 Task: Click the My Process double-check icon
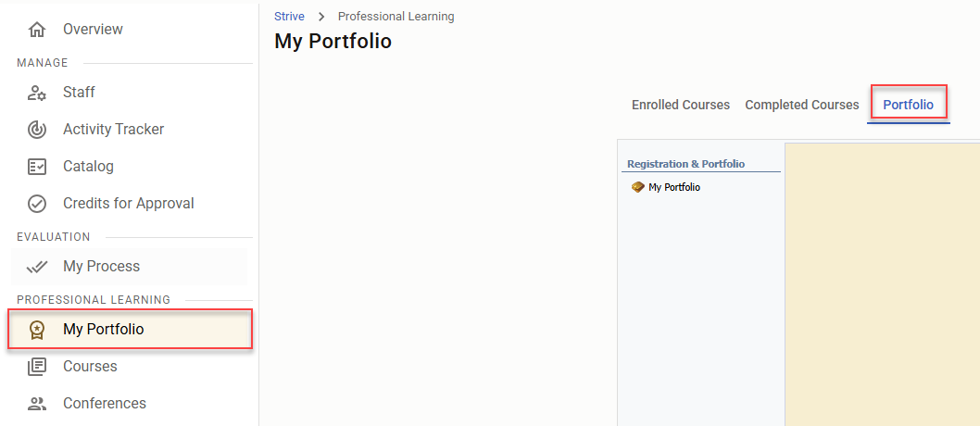[x=37, y=267]
